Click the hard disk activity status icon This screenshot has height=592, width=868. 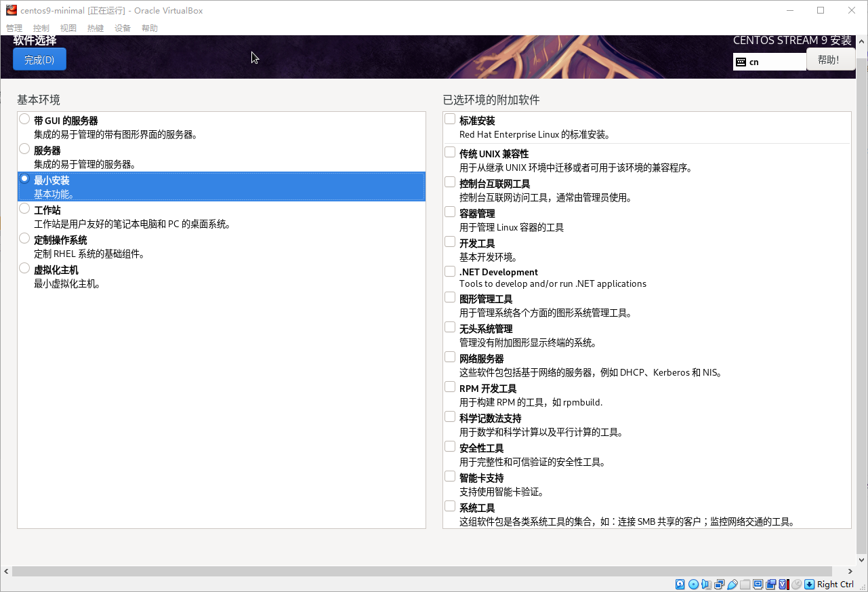pyautogui.click(x=680, y=585)
